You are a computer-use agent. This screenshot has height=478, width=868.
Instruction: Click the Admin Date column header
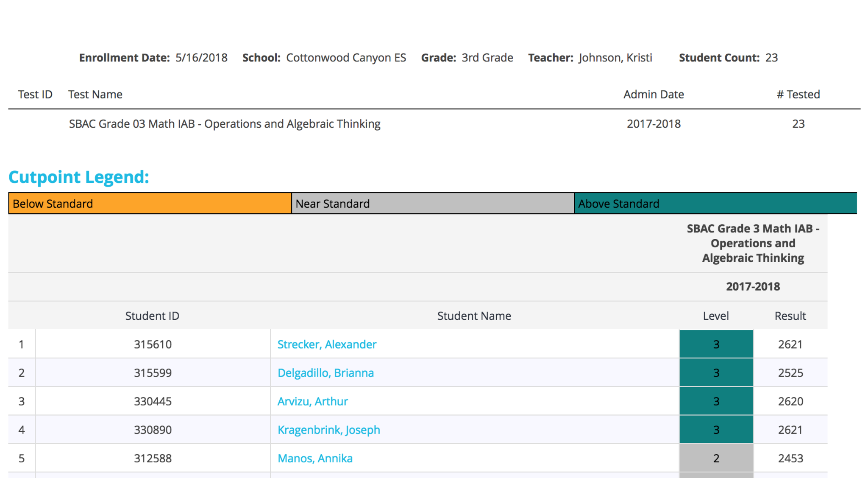coord(653,94)
